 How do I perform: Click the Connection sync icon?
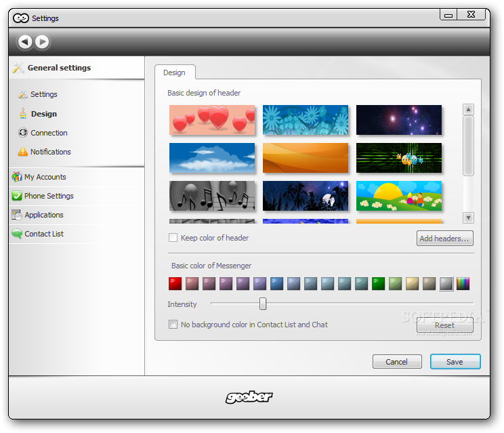[x=23, y=132]
